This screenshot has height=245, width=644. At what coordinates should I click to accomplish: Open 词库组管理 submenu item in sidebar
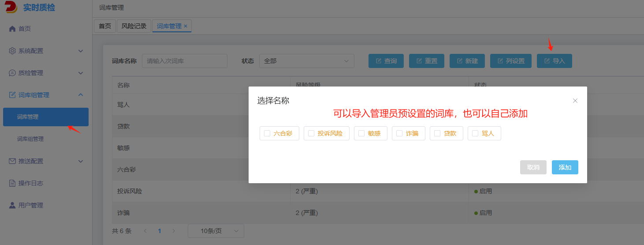pos(30,139)
